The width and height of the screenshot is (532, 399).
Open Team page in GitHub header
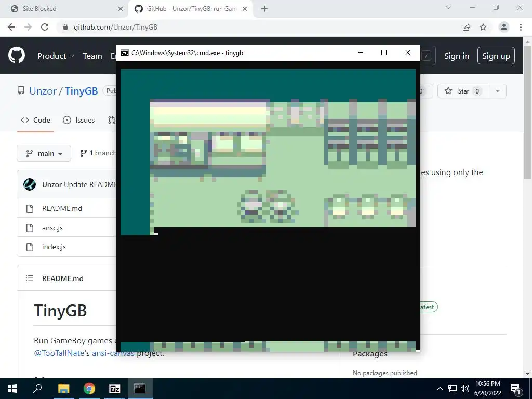click(x=92, y=56)
